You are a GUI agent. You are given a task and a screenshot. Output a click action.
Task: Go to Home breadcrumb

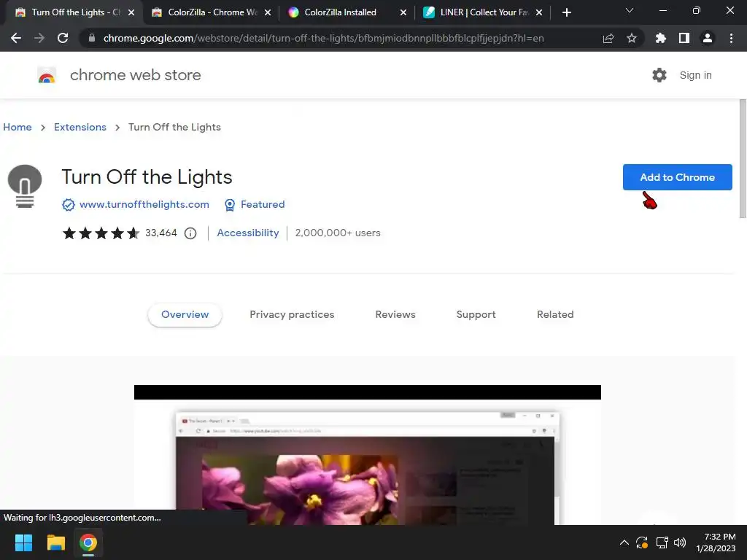[18, 127]
